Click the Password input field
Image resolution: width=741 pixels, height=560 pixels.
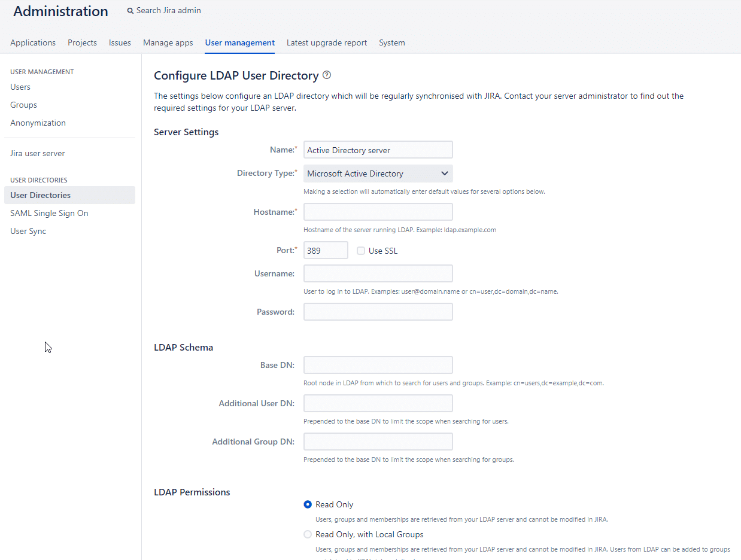coord(378,312)
